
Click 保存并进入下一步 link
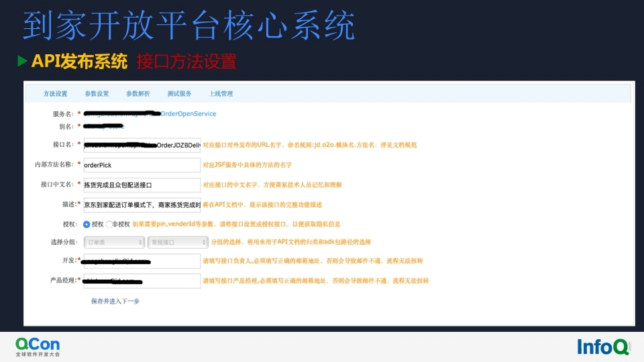[115, 301]
